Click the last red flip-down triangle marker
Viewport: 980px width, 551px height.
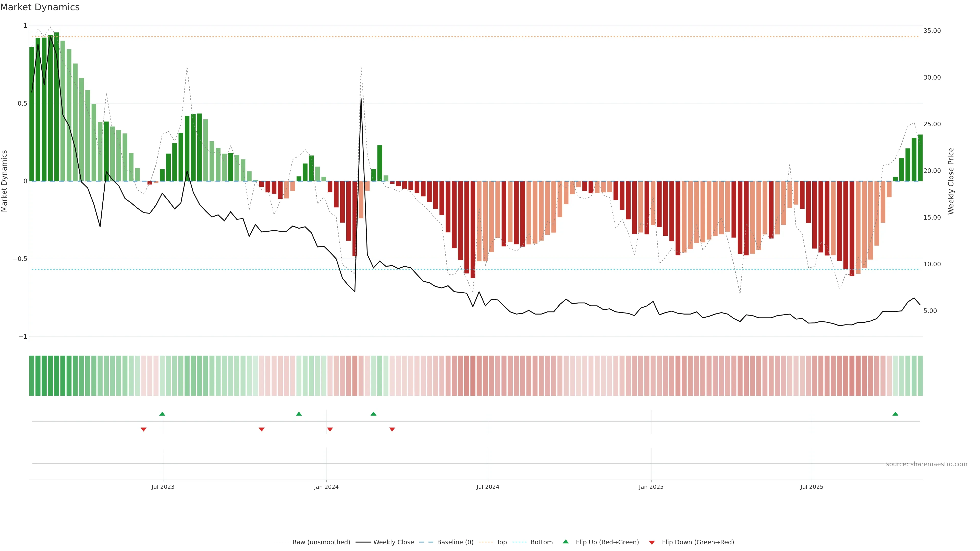tap(392, 429)
